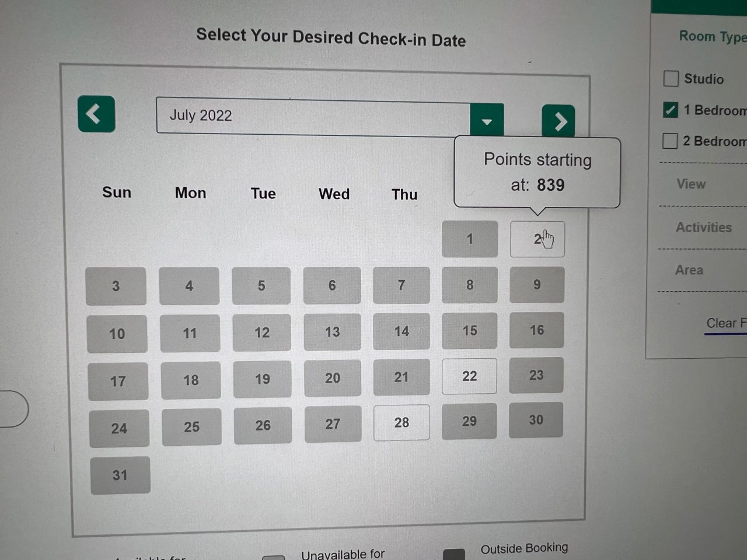
Task: Select July 22 as check-in date
Action: (x=469, y=376)
